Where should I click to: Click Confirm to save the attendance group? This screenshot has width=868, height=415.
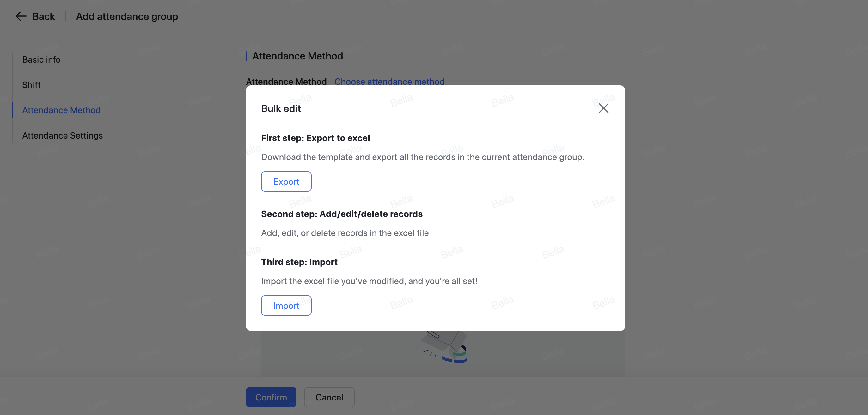(x=271, y=397)
